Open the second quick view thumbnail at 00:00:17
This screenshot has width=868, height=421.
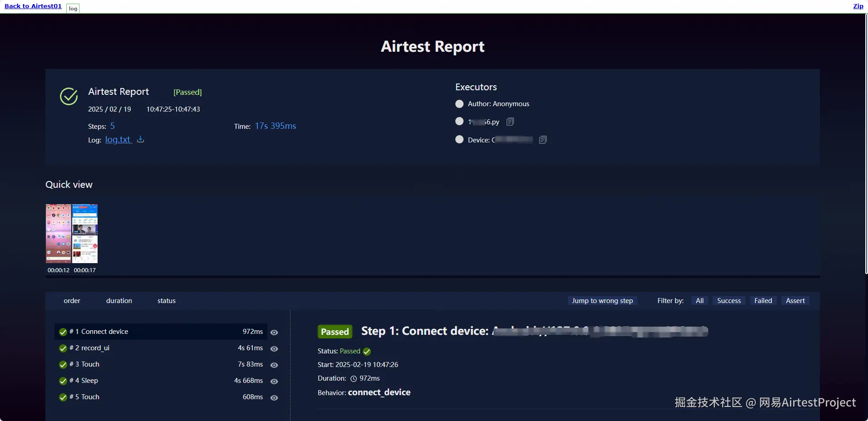[85, 234]
